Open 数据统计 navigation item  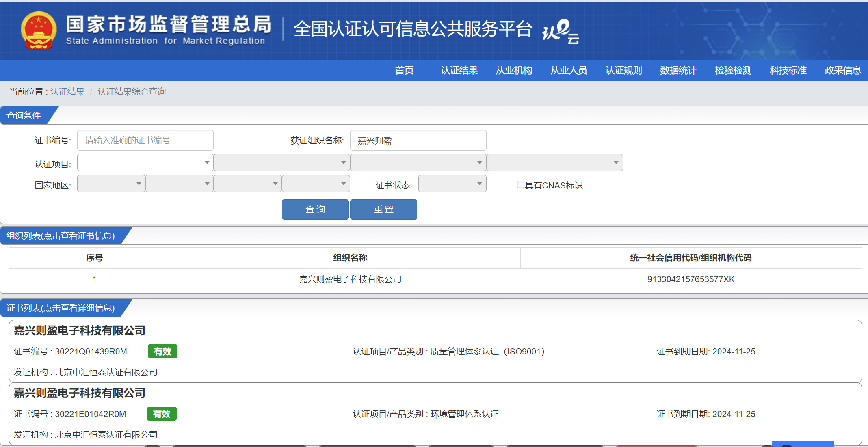[678, 70]
